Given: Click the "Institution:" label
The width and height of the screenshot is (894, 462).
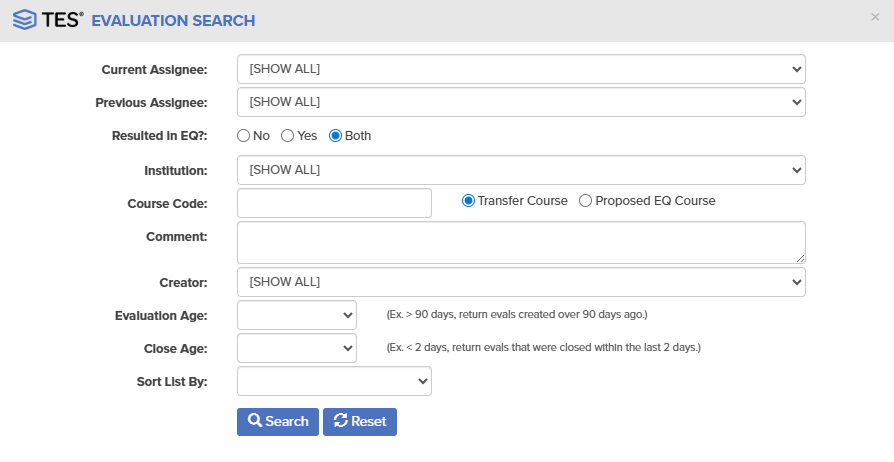Looking at the screenshot, I should pos(176,171).
